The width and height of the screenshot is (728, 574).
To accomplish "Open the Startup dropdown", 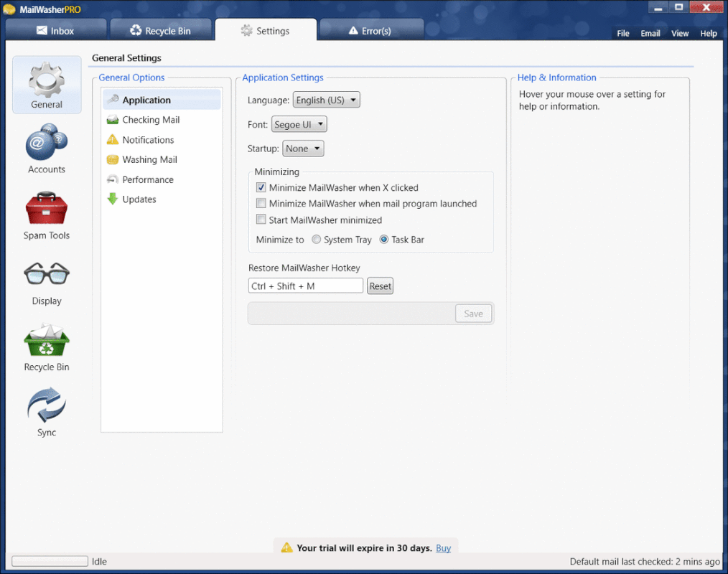I will (x=303, y=149).
